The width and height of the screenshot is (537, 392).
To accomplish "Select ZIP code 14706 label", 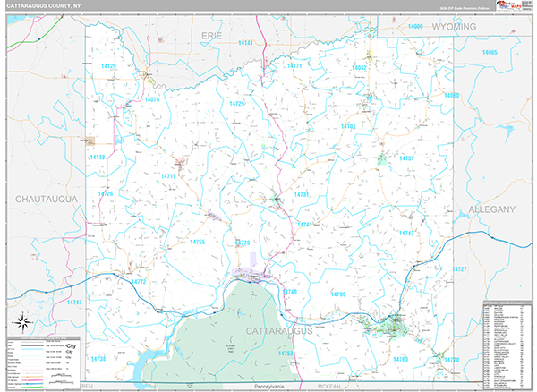I will pyautogui.click(x=338, y=294).
